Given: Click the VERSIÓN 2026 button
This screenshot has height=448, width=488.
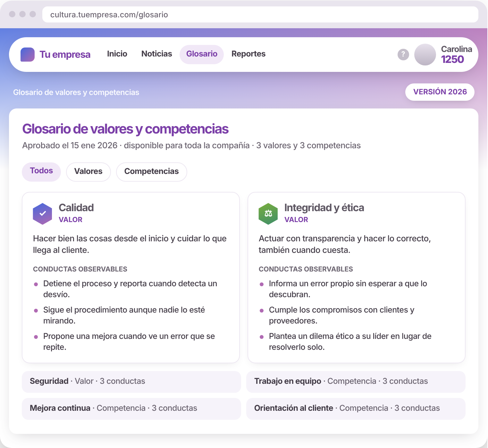Looking at the screenshot, I should point(440,92).
